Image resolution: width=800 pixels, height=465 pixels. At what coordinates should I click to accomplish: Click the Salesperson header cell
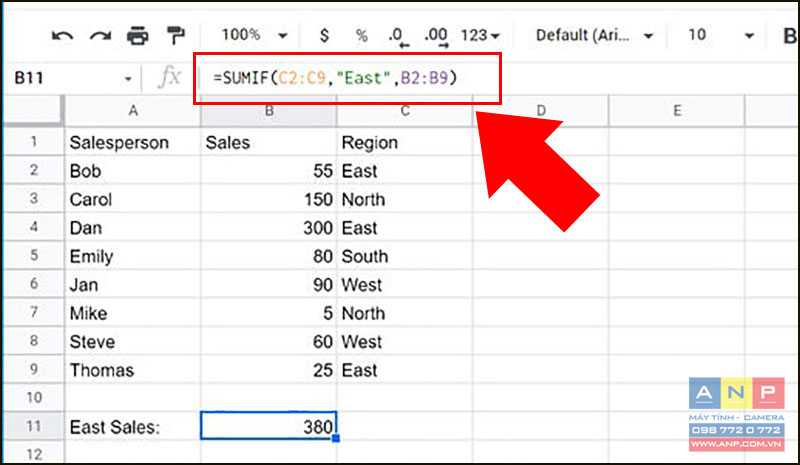[x=133, y=142]
